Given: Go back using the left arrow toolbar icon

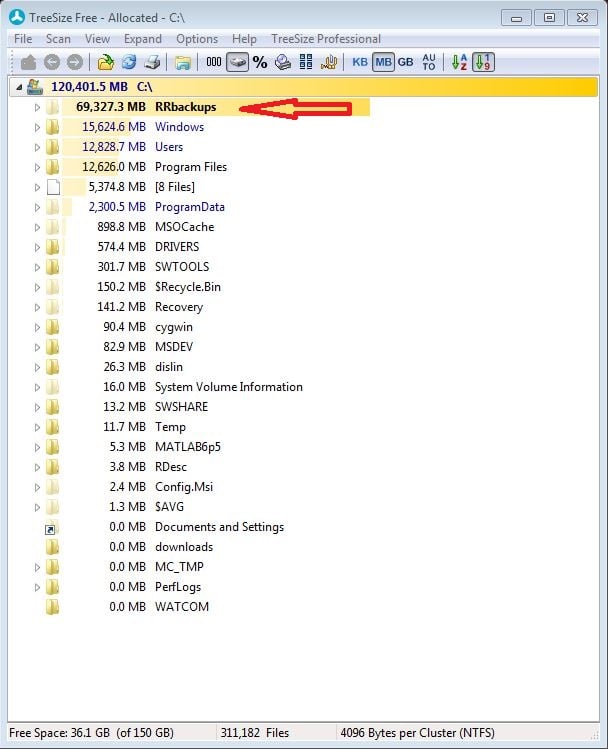Looking at the screenshot, I should point(52,62).
